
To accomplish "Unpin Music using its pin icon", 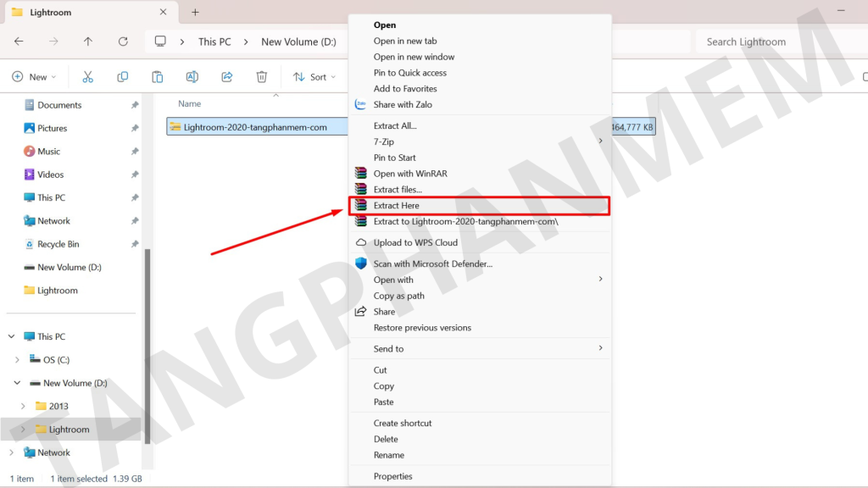I will pyautogui.click(x=135, y=152).
